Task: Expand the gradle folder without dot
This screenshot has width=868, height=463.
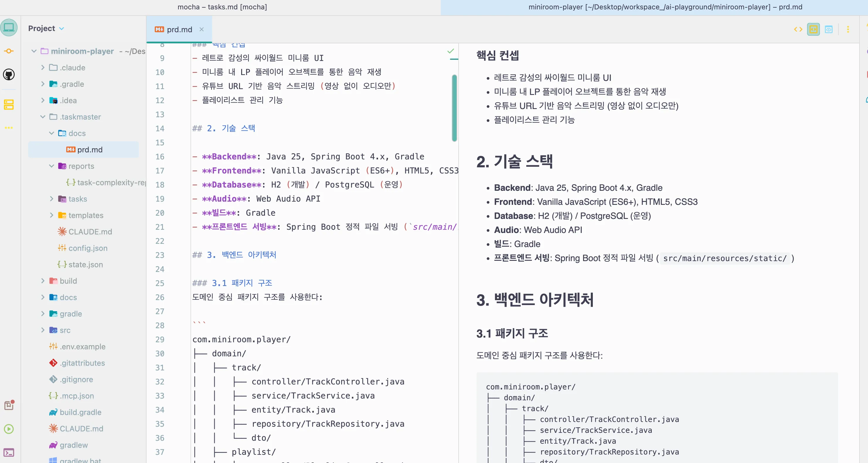Action: click(x=42, y=313)
